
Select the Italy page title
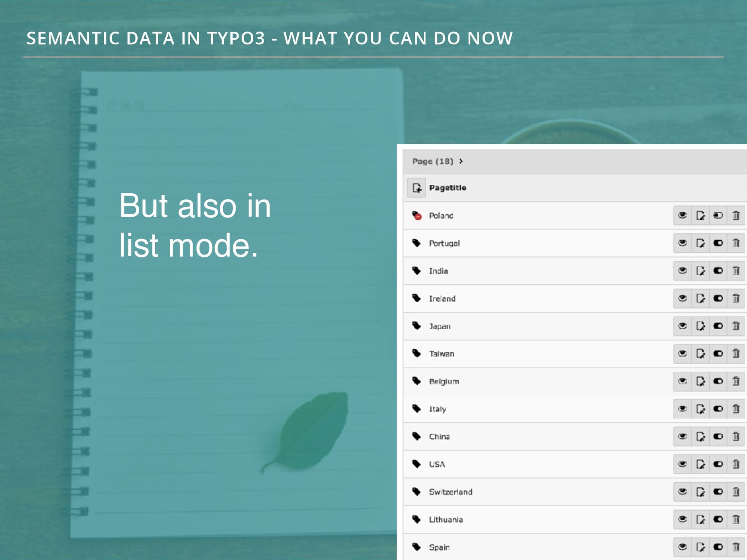[x=438, y=409]
